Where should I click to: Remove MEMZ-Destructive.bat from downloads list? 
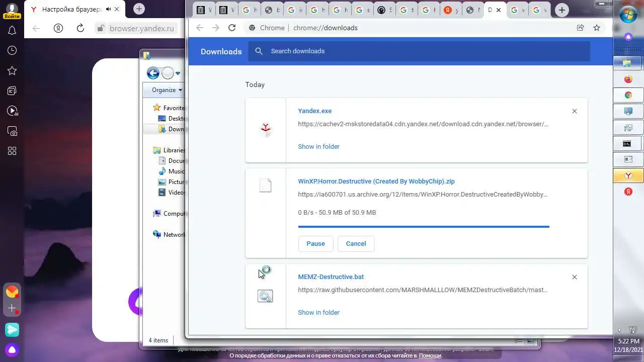(x=575, y=277)
